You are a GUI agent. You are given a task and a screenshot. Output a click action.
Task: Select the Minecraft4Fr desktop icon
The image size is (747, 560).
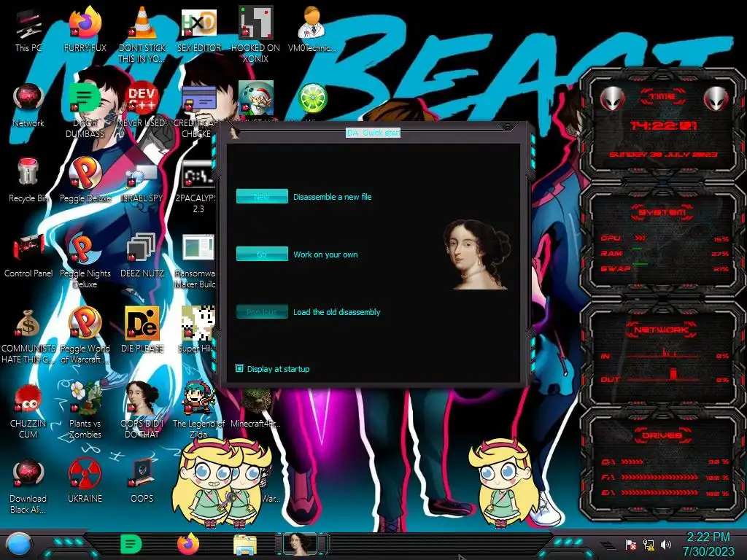pyautogui.click(x=256, y=408)
